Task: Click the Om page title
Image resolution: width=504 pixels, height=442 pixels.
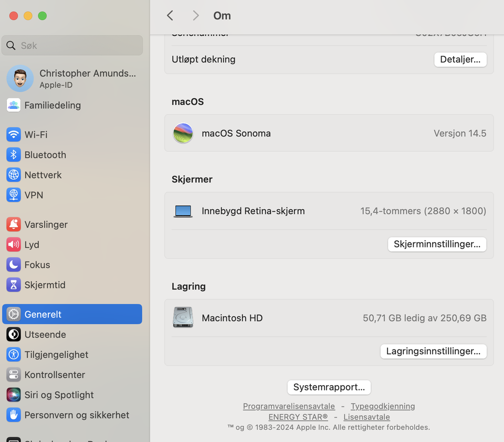Action: [x=222, y=16]
